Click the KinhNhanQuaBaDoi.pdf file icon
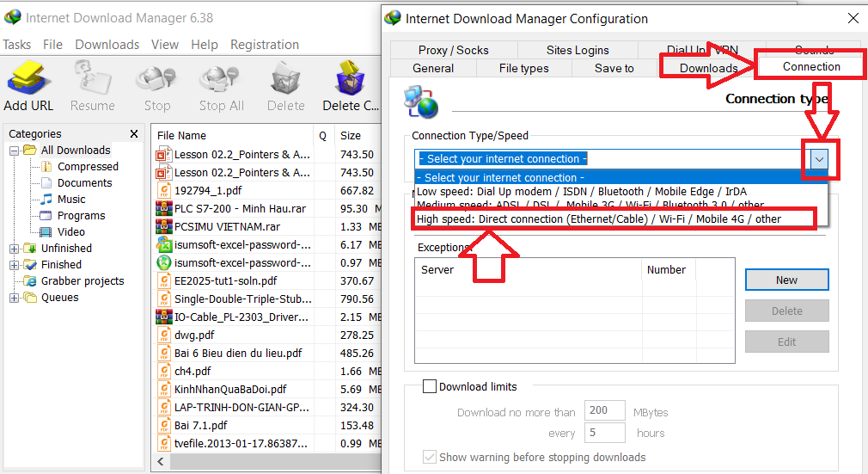 tap(164, 390)
